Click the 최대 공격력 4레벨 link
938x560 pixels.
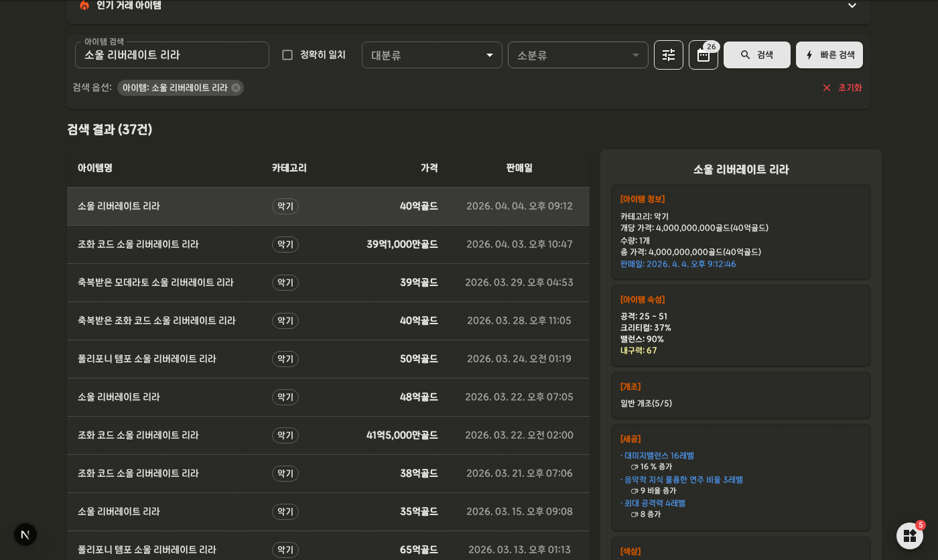pos(655,503)
